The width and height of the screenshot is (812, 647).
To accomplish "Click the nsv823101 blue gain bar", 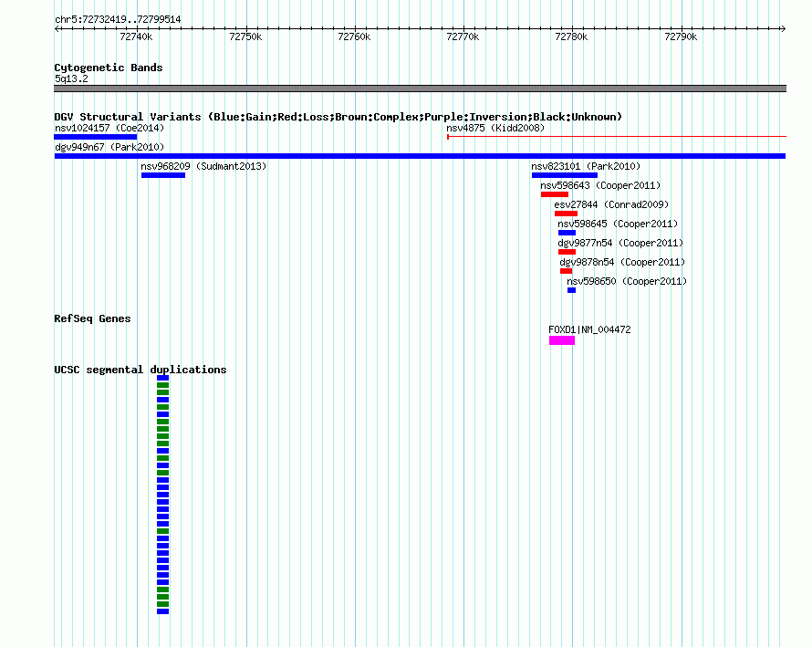I will (565, 175).
